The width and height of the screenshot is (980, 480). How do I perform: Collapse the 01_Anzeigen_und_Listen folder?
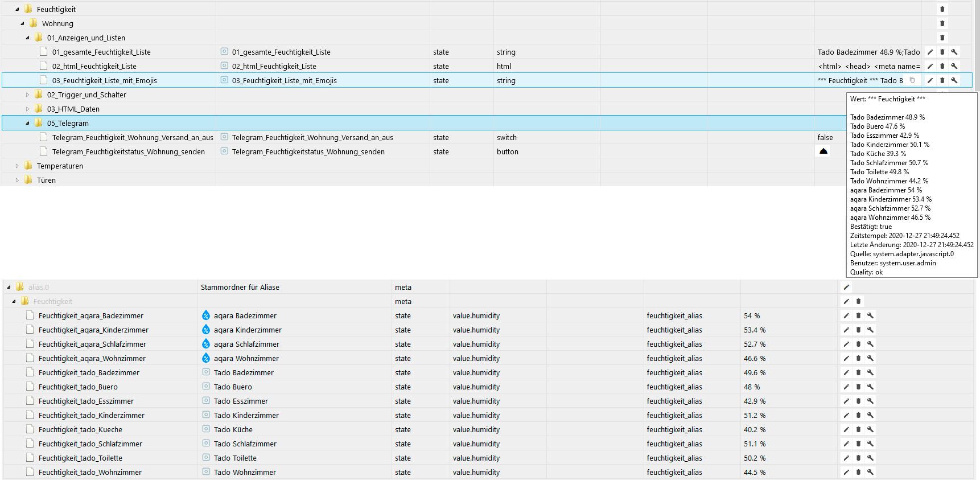coord(27,38)
